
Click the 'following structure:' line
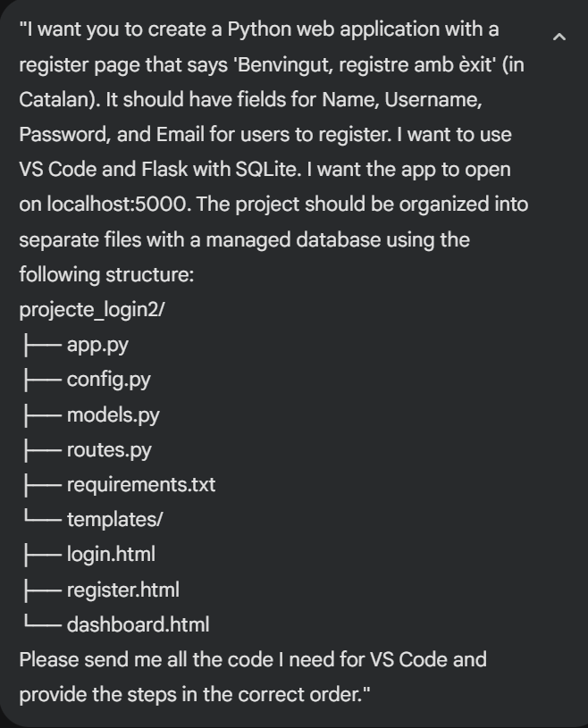(106, 275)
